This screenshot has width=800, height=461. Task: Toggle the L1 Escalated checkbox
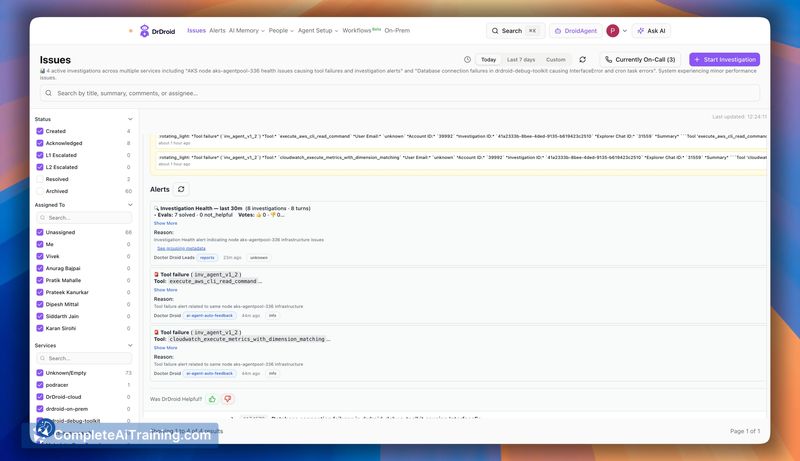pos(40,155)
